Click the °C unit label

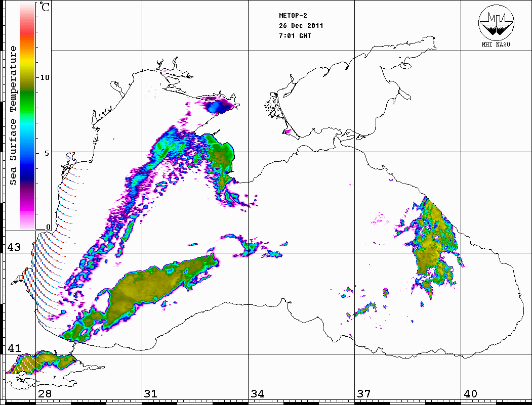44,7
